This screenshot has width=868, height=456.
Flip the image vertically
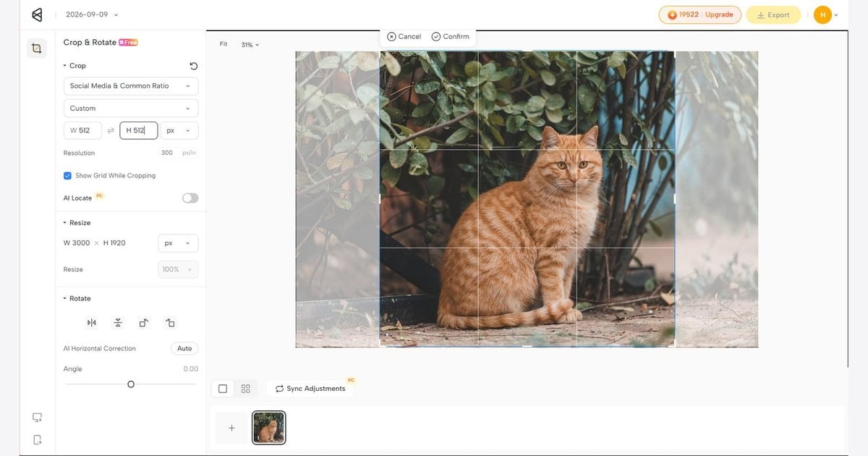click(x=118, y=323)
